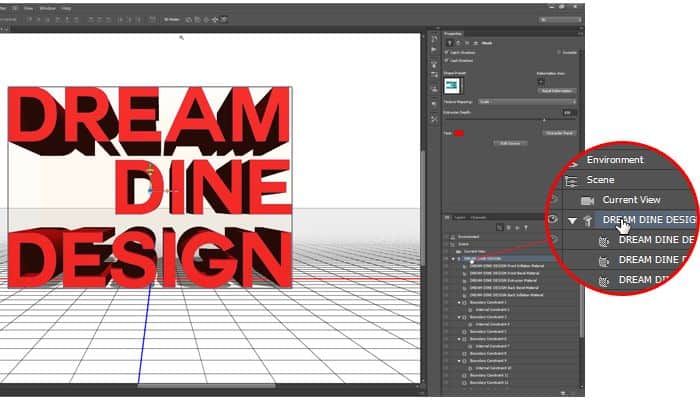Select the Rotate 3D Object mode icon

click(188, 20)
